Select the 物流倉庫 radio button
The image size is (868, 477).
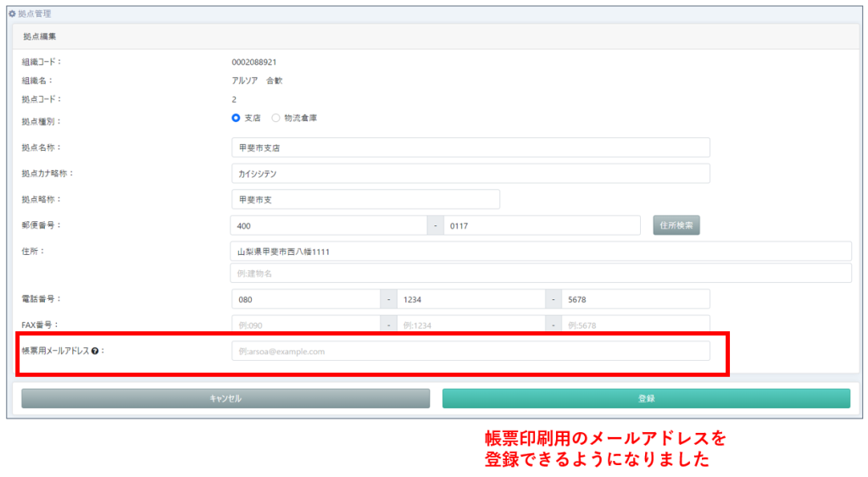(x=275, y=118)
